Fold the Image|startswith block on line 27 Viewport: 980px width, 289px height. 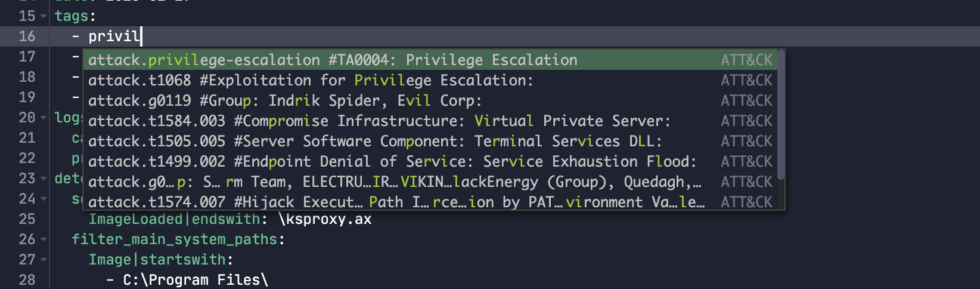(44, 260)
